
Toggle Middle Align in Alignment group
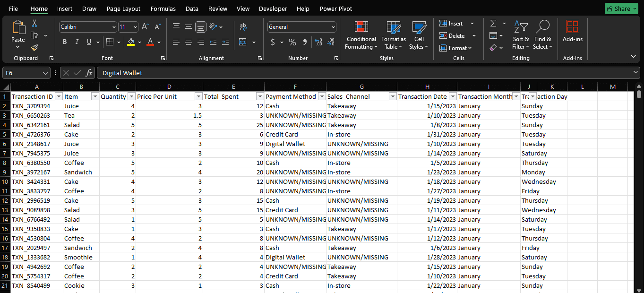click(x=189, y=27)
